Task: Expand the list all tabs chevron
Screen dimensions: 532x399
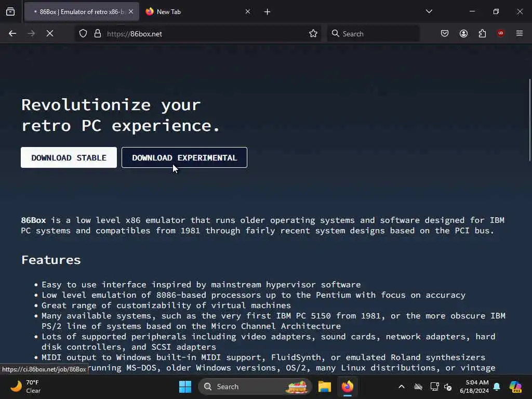Action: click(x=429, y=11)
